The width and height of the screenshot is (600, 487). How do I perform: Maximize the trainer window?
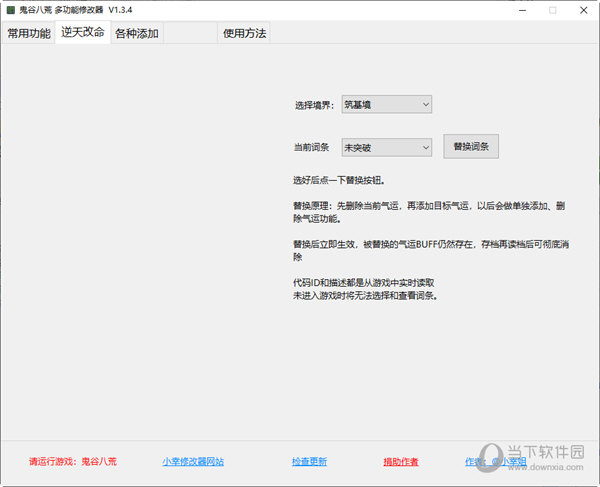(x=552, y=10)
